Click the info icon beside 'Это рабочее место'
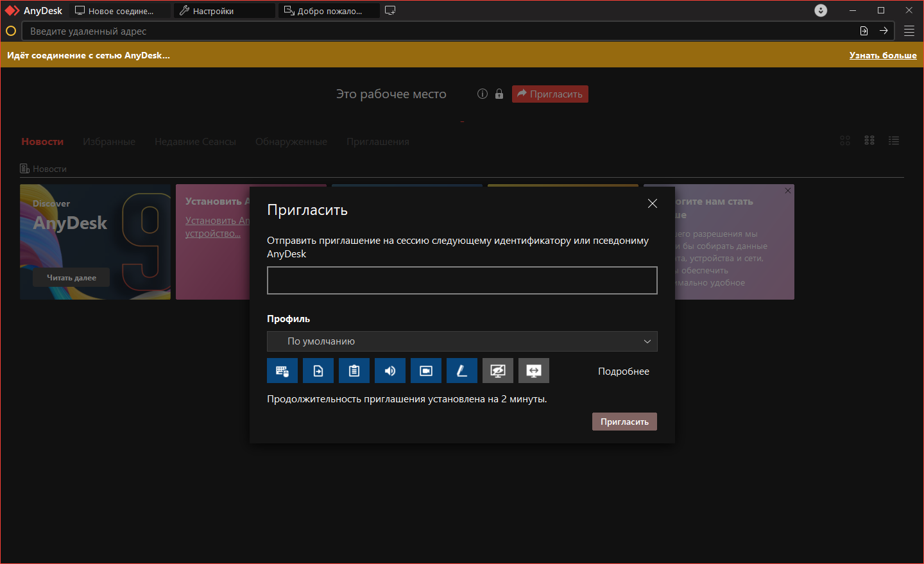 click(483, 94)
